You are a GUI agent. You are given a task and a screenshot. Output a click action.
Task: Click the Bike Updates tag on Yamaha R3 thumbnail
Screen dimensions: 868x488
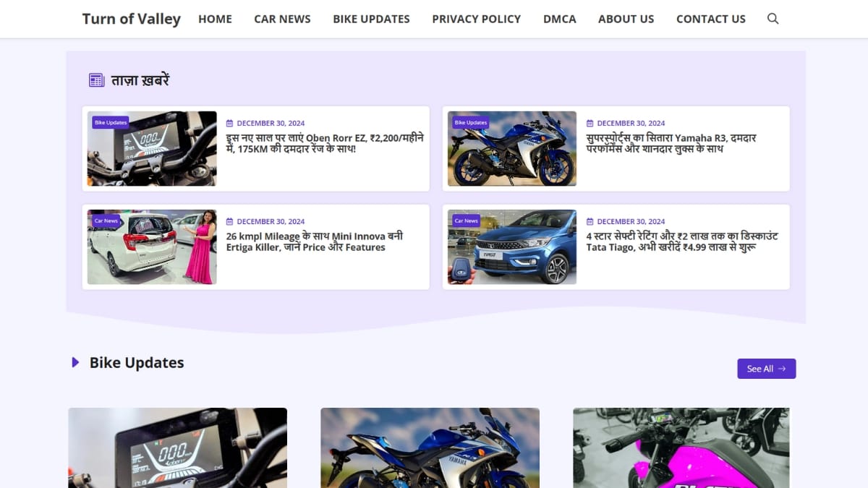coord(470,123)
